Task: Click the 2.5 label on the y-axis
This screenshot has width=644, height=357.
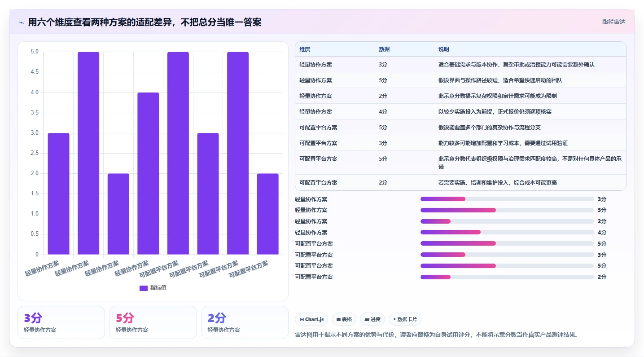Action: click(35, 153)
